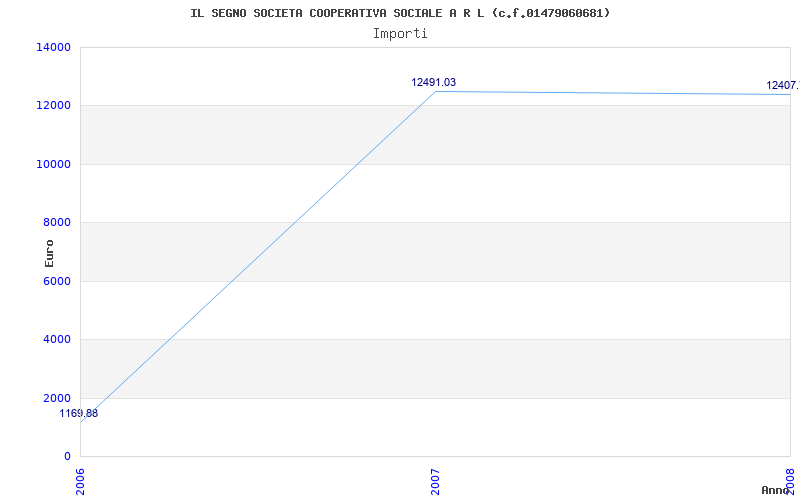Click the data label starting with 12407
800x500 pixels.
point(783,85)
